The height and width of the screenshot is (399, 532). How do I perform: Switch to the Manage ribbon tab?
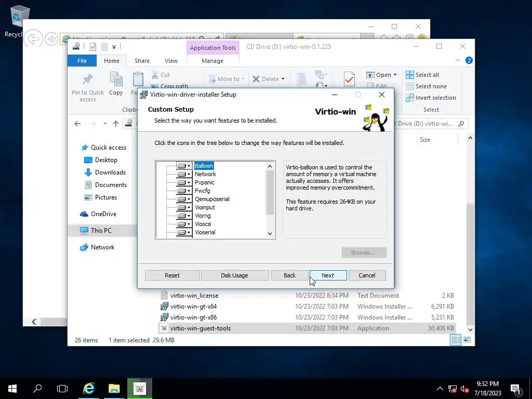[x=212, y=61]
